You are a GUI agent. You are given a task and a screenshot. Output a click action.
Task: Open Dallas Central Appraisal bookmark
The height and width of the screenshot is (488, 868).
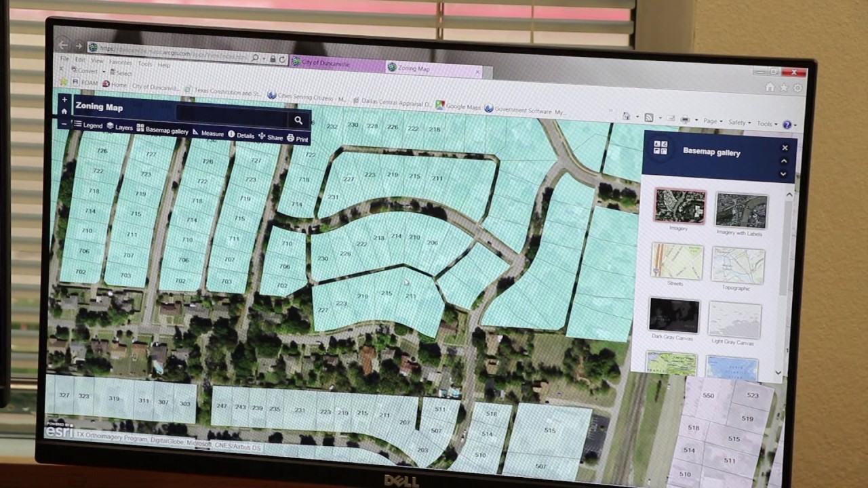pyautogui.click(x=391, y=102)
